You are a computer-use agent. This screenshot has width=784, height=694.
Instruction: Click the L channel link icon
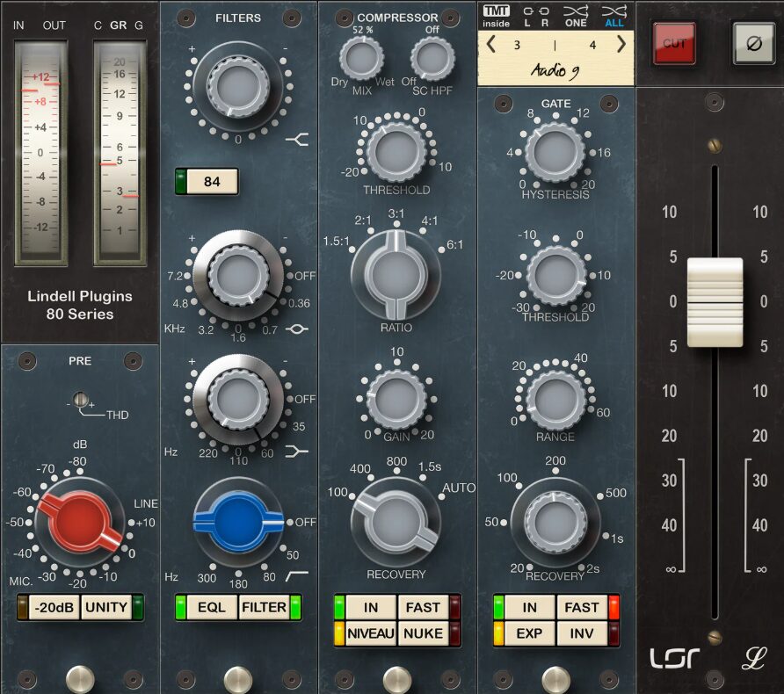pos(528,17)
